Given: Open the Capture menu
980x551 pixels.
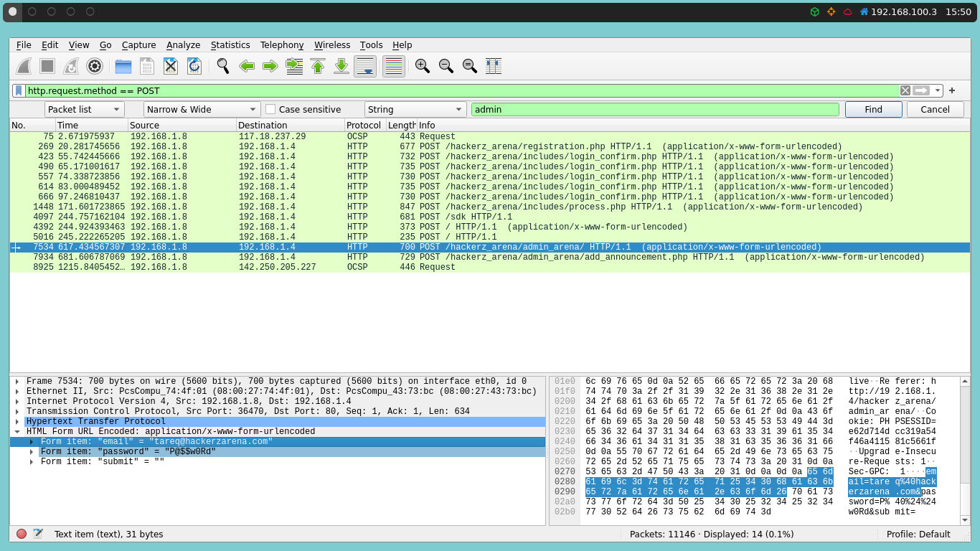Looking at the screenshot, I should pyautogui.click(x=138, y=44).
